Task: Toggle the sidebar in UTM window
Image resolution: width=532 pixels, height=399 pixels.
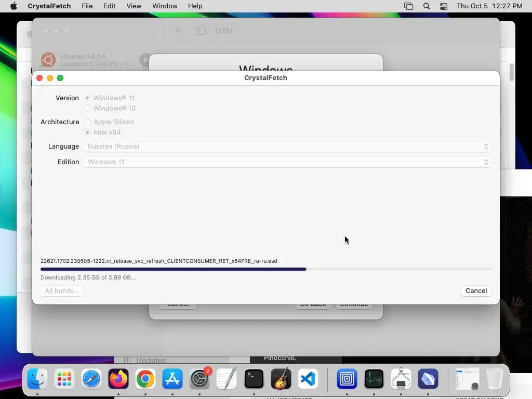Action: [x=201, y=31]
